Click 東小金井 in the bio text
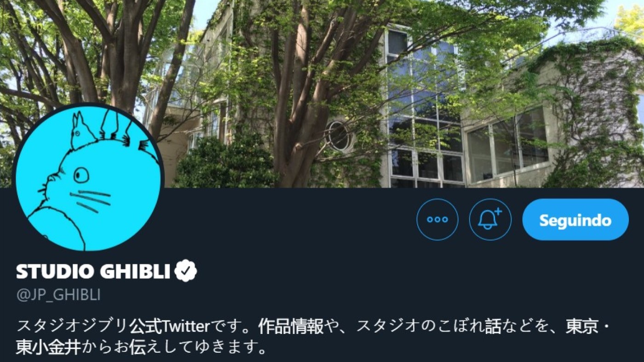 coord(49,346)
